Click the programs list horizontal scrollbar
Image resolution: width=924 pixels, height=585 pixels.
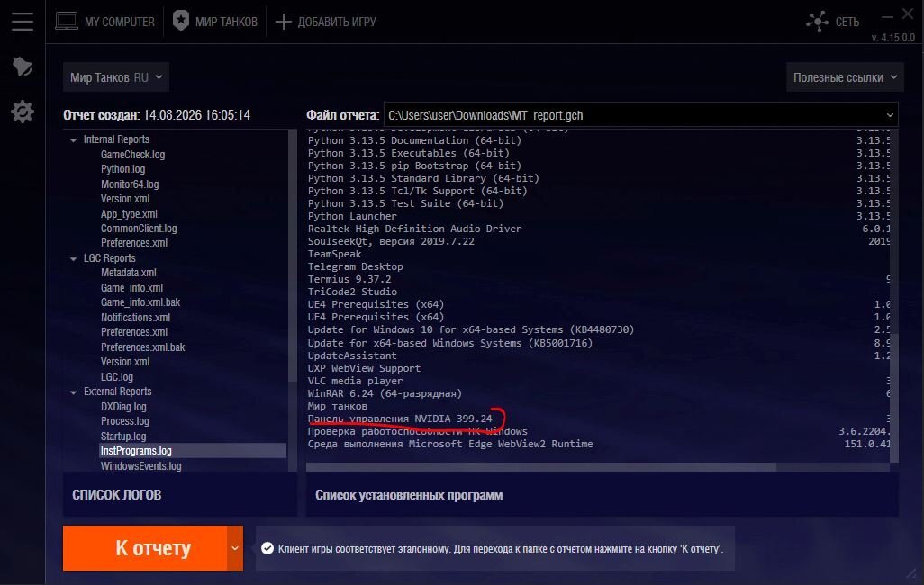tap(541, 466)
